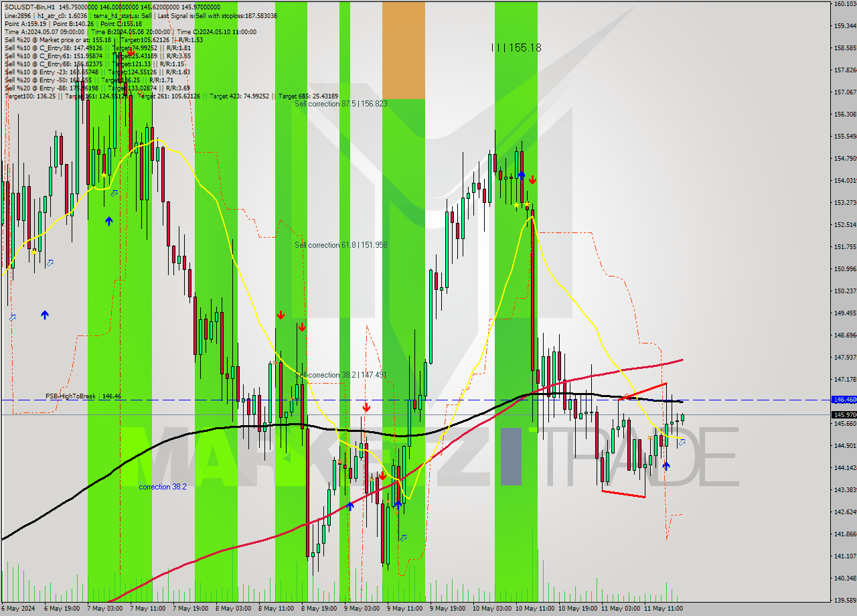Click the '11 May 03:00' time axis label
The height and width of the screenshot is (616, 857).
[x=619, y=609]
